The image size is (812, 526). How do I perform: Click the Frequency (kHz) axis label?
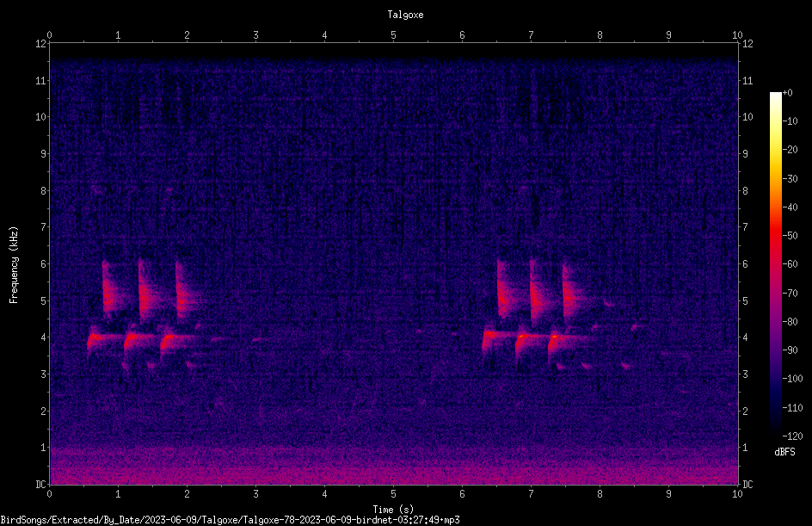[x=14, y=264]
